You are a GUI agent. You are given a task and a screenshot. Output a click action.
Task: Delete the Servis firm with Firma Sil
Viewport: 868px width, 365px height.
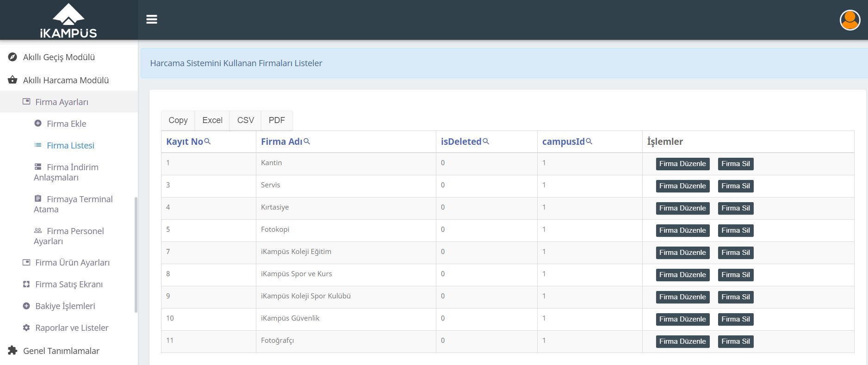(x=736, y=186)
